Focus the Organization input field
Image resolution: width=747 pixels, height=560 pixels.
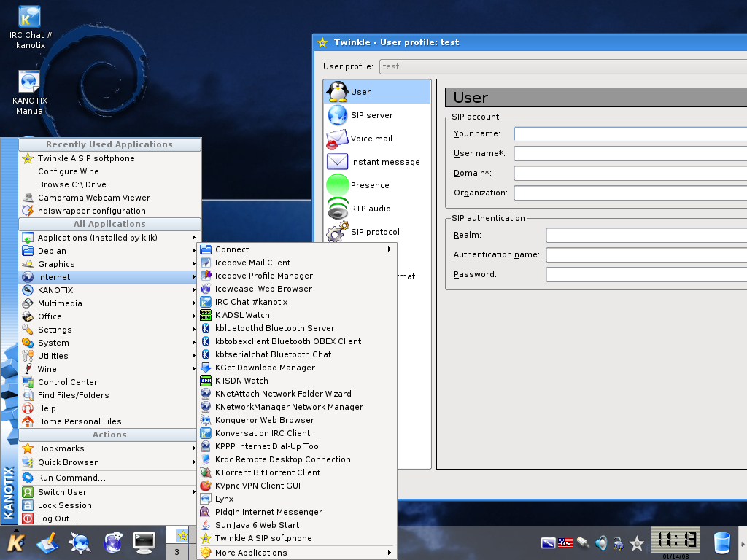tap(631, 192)
